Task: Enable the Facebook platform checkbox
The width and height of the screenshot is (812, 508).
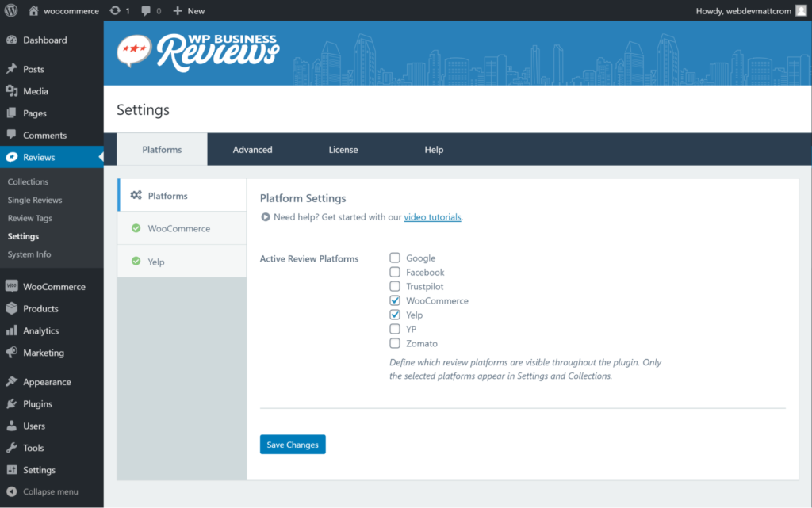Action: point(395,272)
